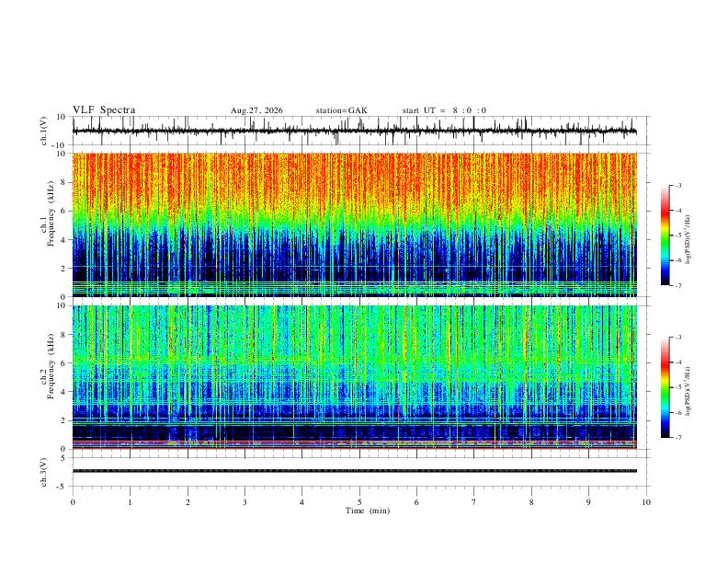Screen dimensions: 728x563
Task: Select the ch.3(V) axis label
Action: 44,472
